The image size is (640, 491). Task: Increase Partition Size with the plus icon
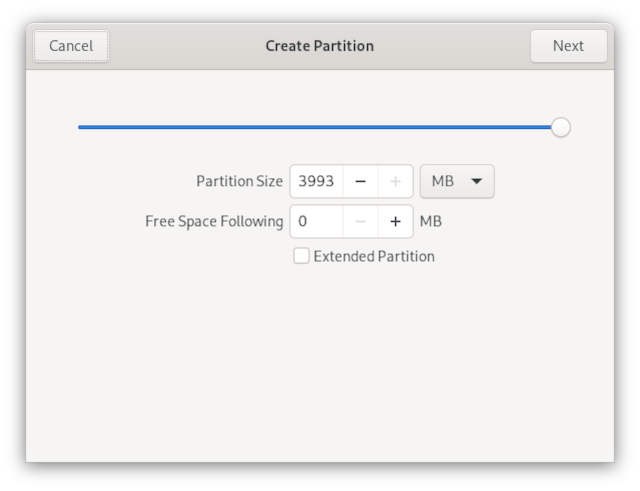click(395, 182)
